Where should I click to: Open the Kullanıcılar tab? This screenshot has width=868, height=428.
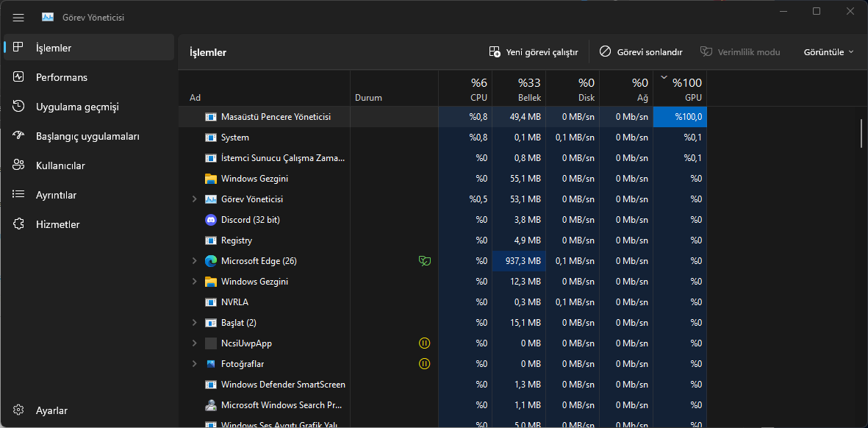click(x=60, y=165)
